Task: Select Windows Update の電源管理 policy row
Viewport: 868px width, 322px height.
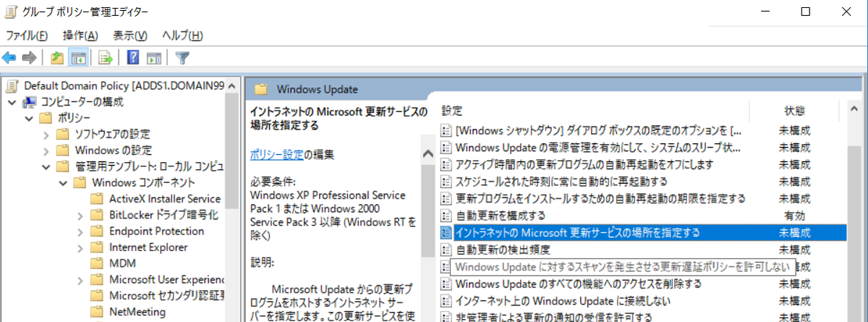Action: [599, 148]
